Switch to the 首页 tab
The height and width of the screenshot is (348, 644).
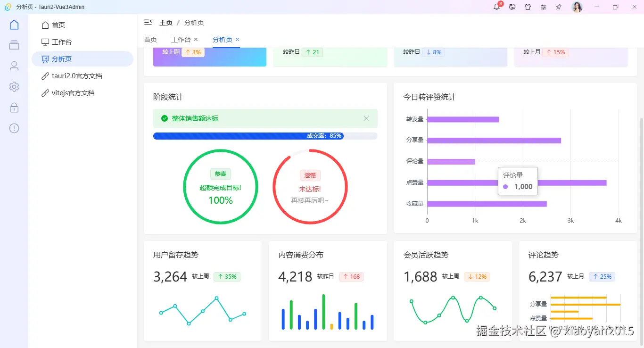coord(150,40)
